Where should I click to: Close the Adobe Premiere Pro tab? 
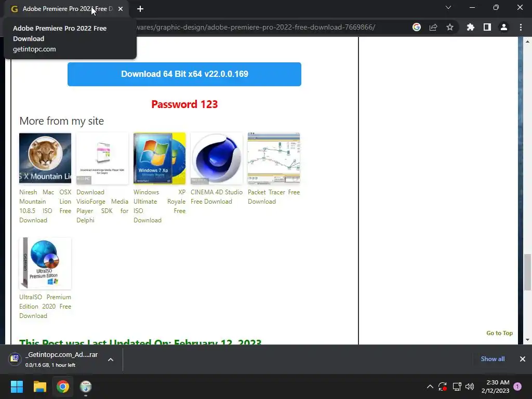pos(121,9)
